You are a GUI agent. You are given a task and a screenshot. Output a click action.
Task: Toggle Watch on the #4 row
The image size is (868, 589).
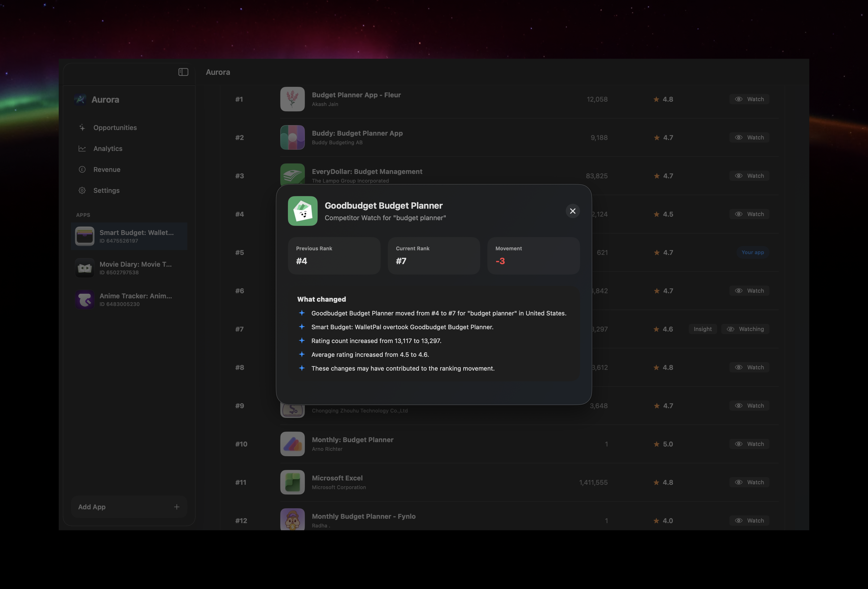(x=749, y=214)
